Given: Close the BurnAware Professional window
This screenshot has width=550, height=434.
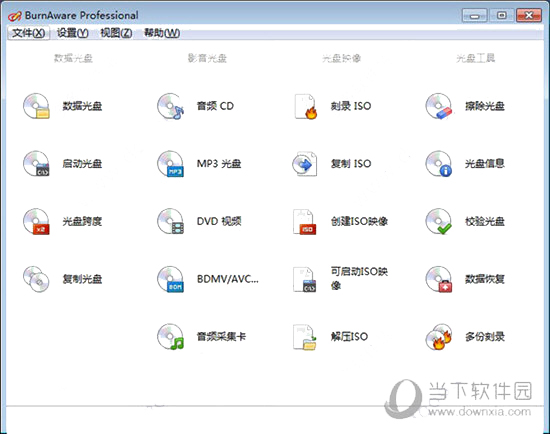Looking at the screenshot, I should [529, 15].
